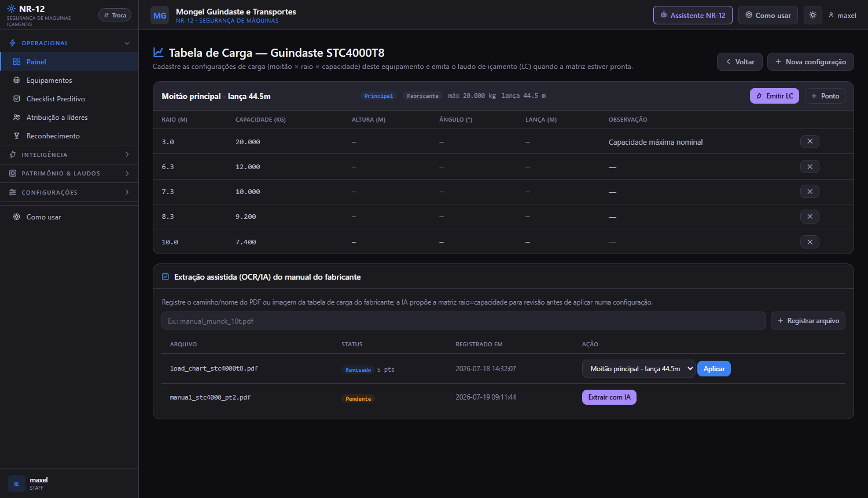
Task: Expand the Patrimônio & Laudos section
Action: coord(69,173)
